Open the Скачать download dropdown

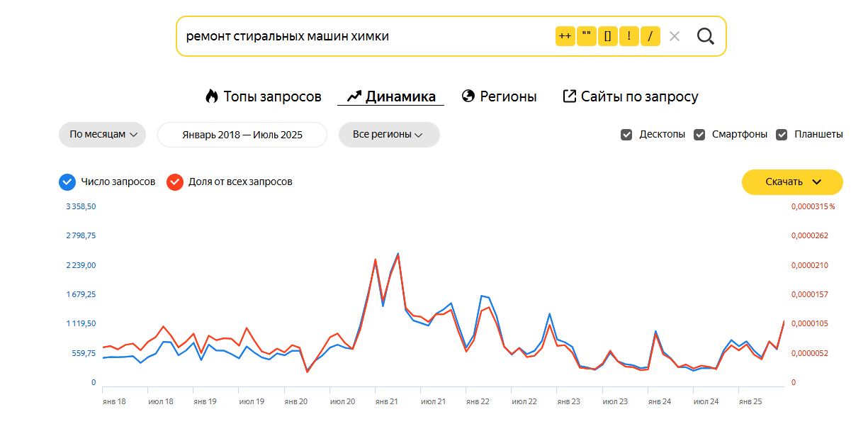point(792,182)
